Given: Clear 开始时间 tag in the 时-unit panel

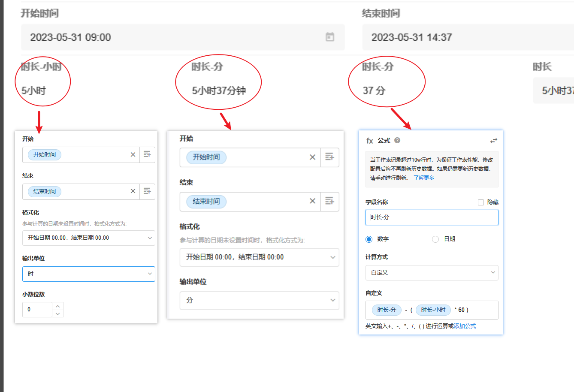Looking at the screenshot, I should [133, 154].
